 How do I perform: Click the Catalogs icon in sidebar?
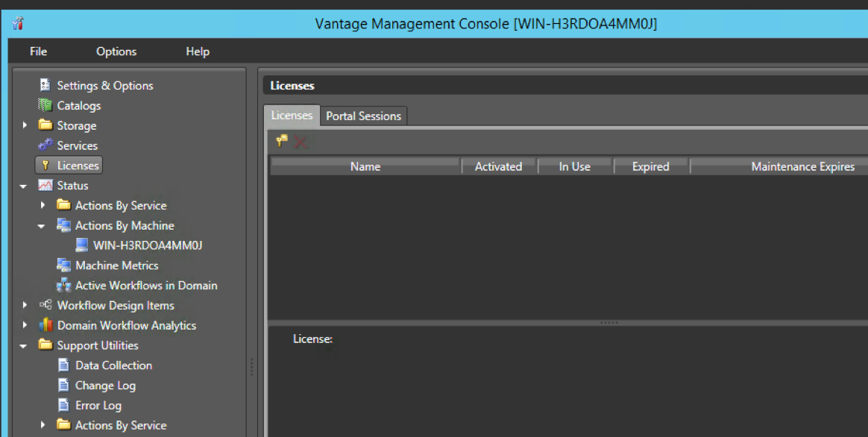coord(45,105)
